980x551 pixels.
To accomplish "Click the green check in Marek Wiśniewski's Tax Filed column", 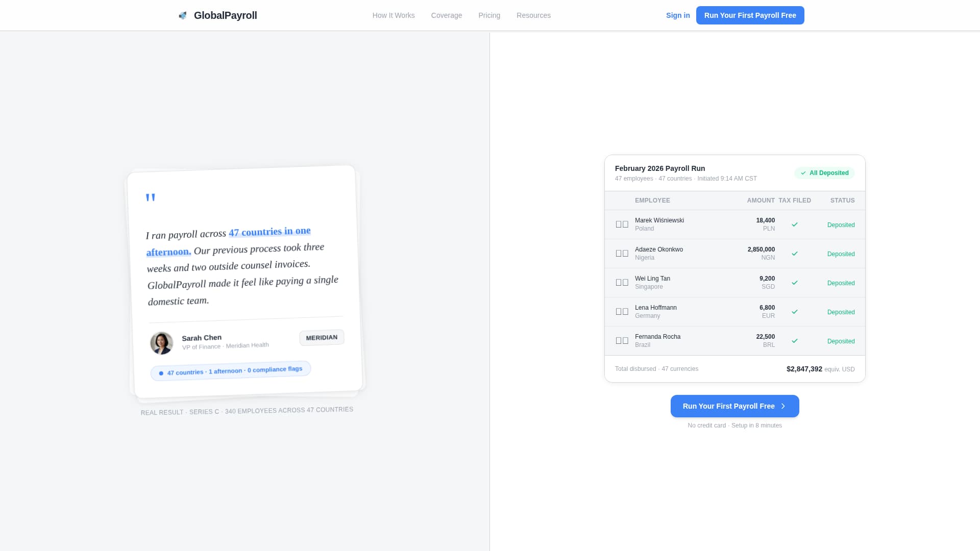I will click(794, 224).
